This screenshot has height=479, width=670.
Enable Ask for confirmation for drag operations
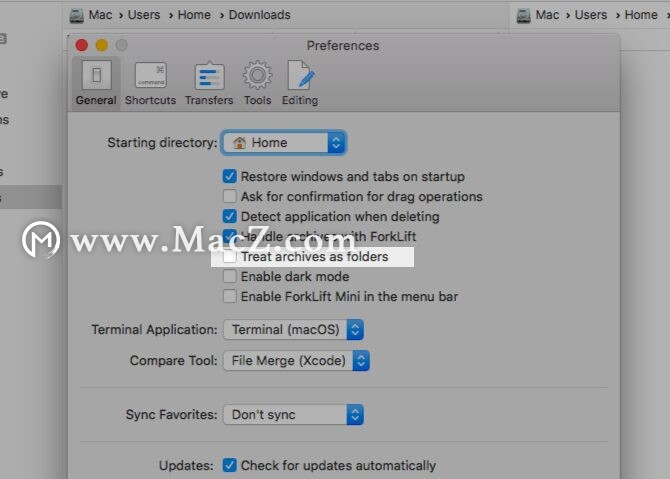(x=229, y=196)
